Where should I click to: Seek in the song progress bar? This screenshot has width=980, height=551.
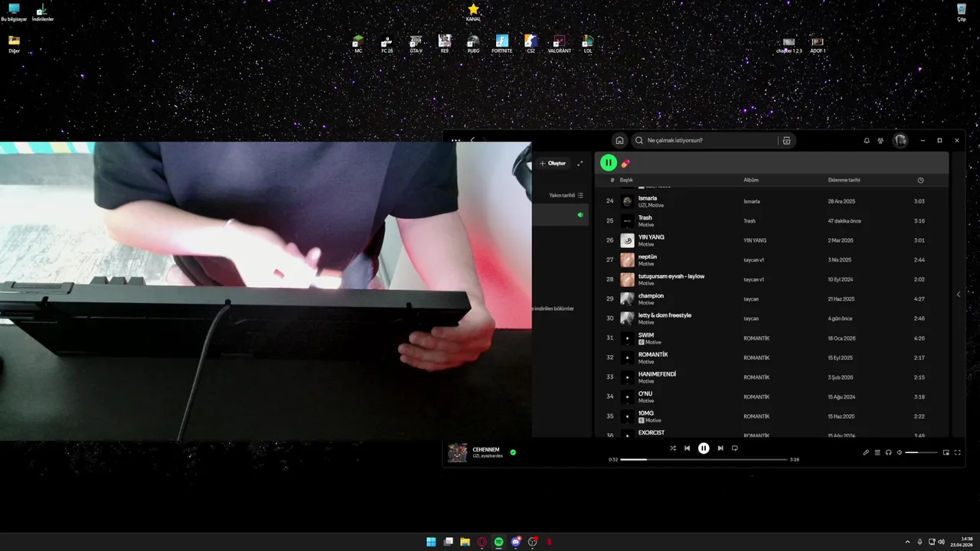[704, 460]
